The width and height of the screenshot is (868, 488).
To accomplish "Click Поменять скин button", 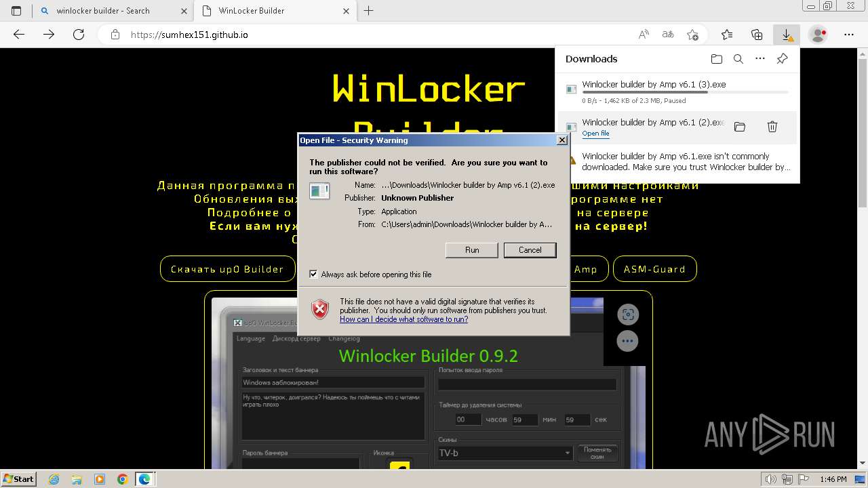I will (597, 453).
